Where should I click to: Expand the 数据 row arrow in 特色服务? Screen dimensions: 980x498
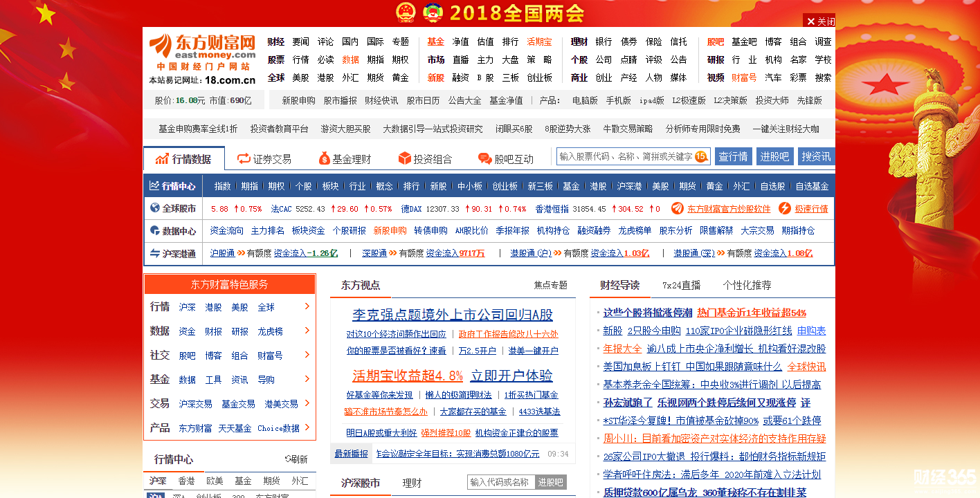coord(307,331)
